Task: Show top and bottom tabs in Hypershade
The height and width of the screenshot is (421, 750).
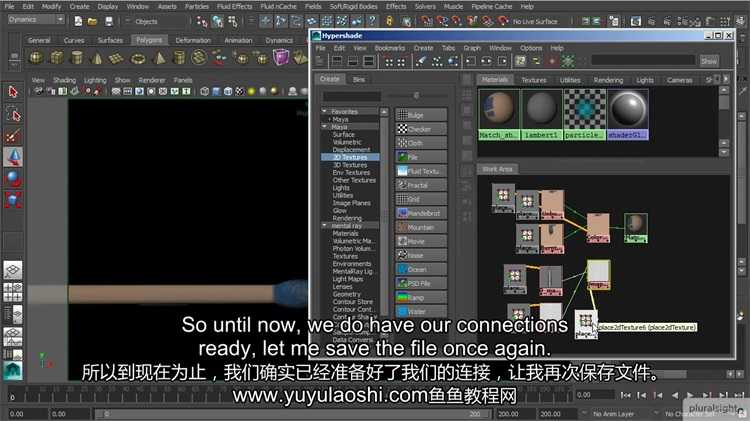Action: coord(369,61)
